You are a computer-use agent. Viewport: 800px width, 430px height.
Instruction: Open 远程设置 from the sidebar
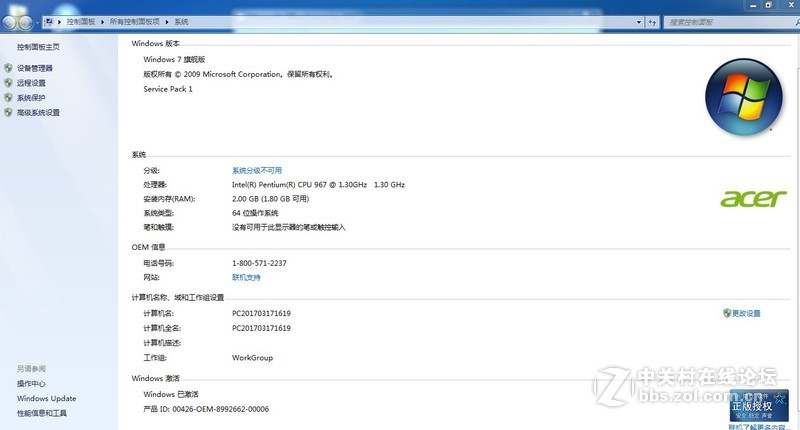[31, 83]
